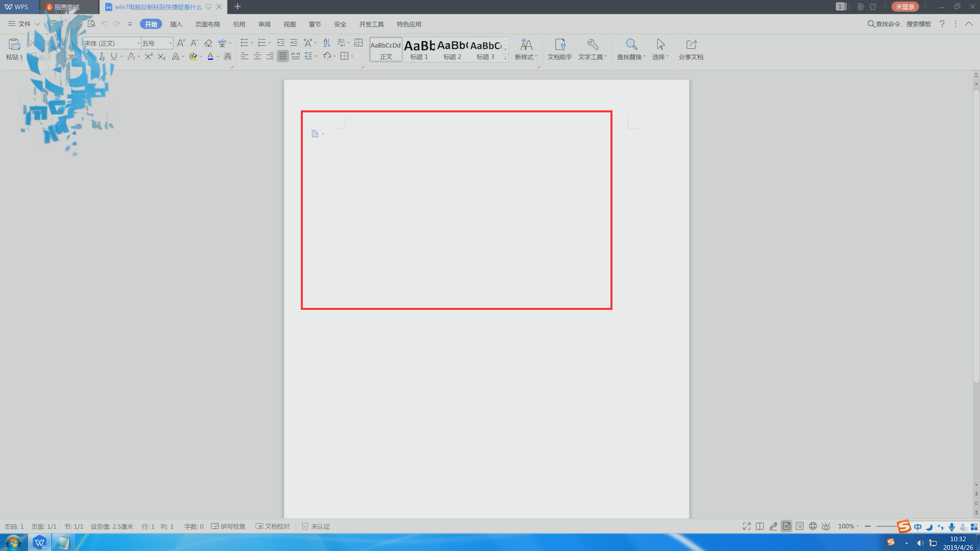Click the Paste (粘贴) clipboard icon
980x551 pixels.
tap(14, 45)
